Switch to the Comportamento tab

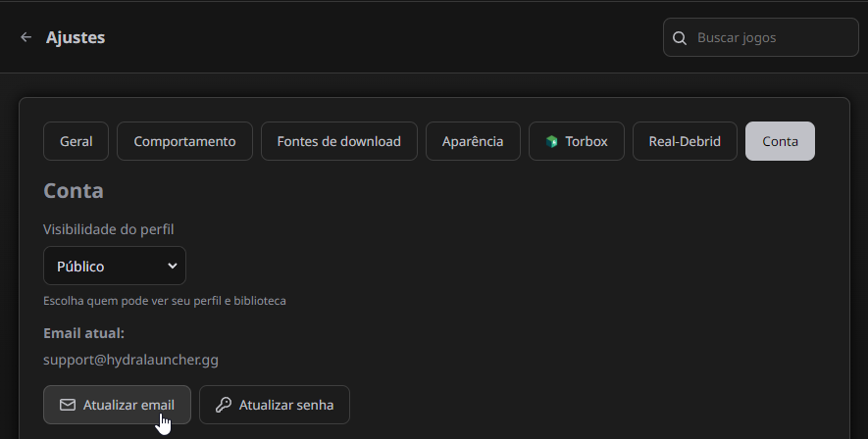tap(185, 141)
